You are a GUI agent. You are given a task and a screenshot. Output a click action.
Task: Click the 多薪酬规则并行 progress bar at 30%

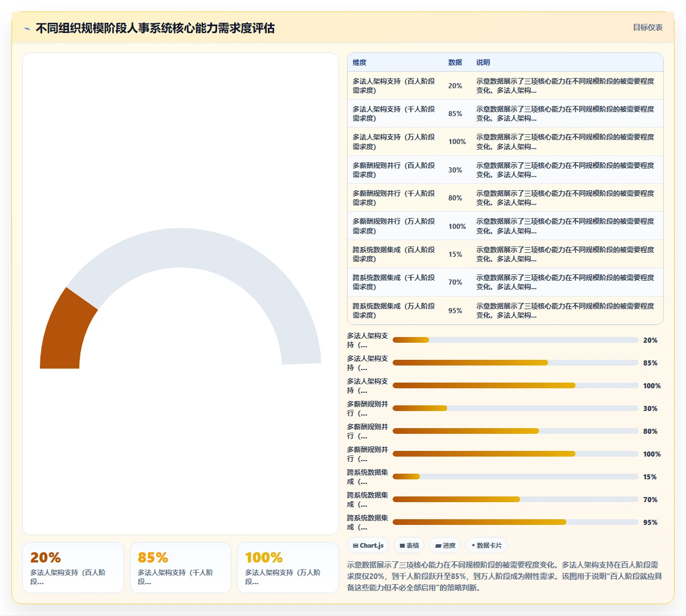click(x=515, y=408)
